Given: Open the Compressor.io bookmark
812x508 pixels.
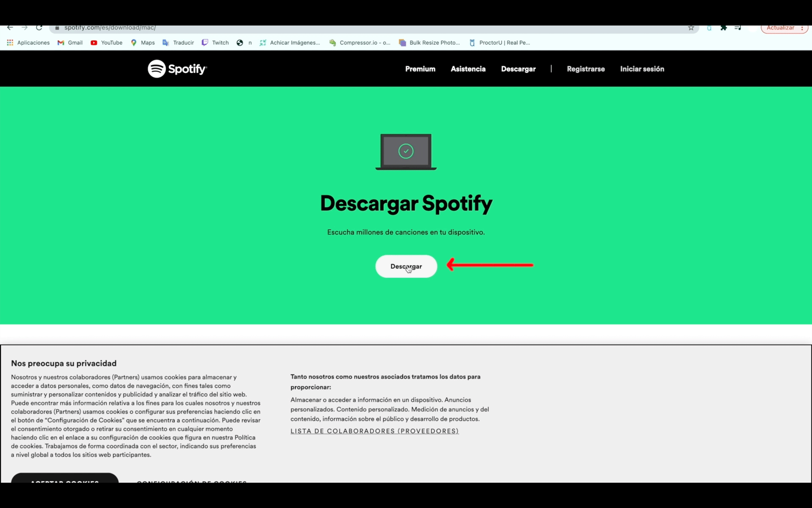Looking at the screenshot, I should pyautogui.click(x=360, y=43).
